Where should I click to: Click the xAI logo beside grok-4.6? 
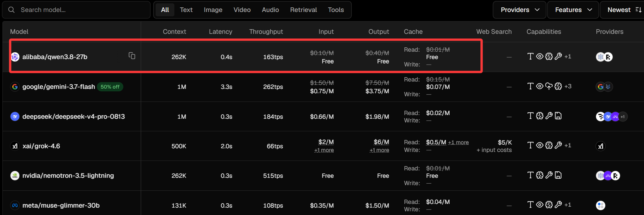tap(15, 146)
